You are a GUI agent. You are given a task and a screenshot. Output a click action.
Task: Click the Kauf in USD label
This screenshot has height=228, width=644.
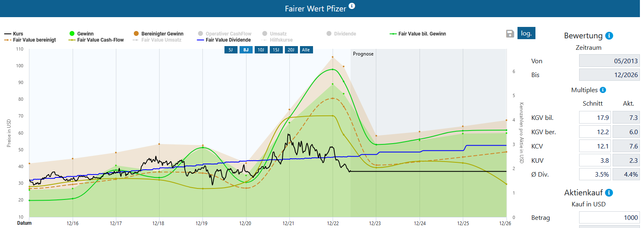coord(588,204)
